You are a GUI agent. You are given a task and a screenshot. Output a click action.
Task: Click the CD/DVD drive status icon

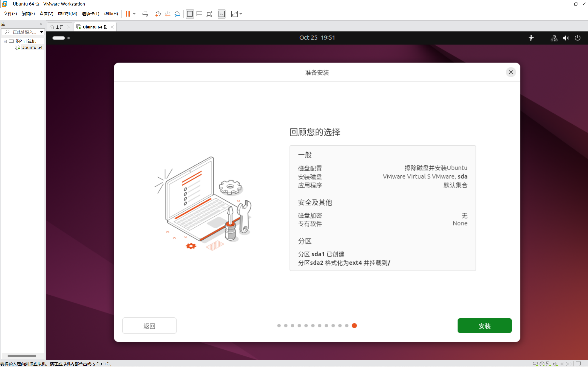[542, 364]
